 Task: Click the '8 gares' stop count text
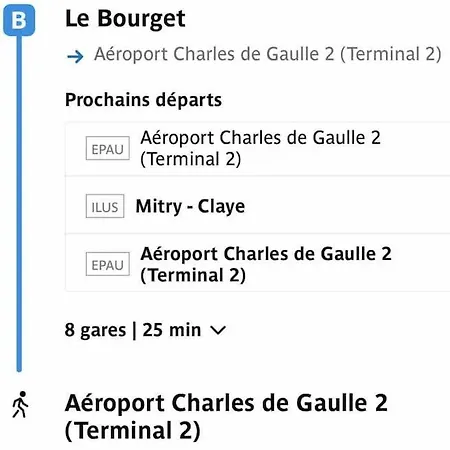[x=95, y=330]
